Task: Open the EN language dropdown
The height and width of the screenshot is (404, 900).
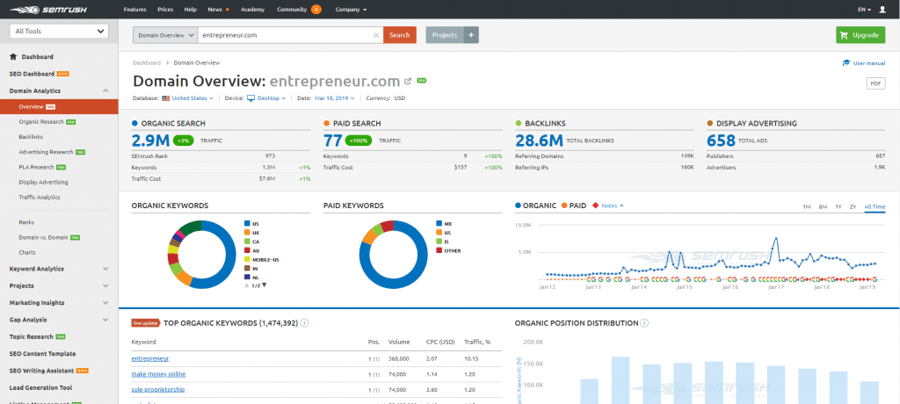Action: point(864,10)
